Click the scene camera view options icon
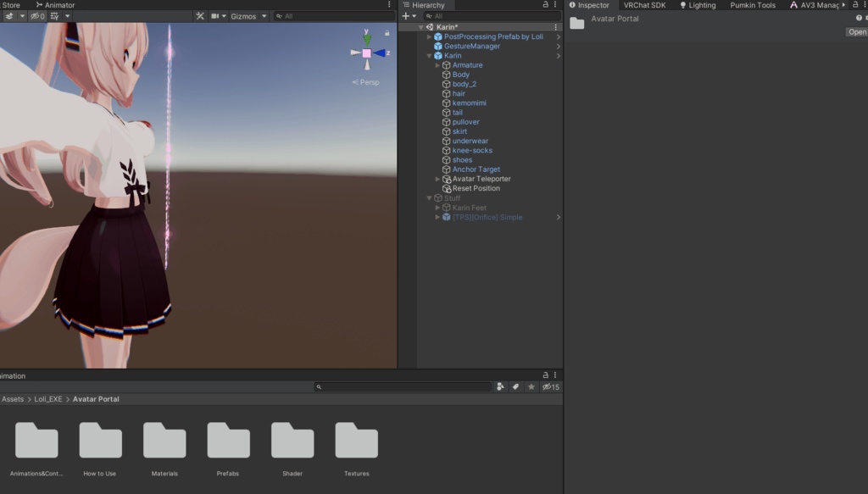The width and height of the screenshot is (868, 494). pyautogui.click(x=217, y=15)
